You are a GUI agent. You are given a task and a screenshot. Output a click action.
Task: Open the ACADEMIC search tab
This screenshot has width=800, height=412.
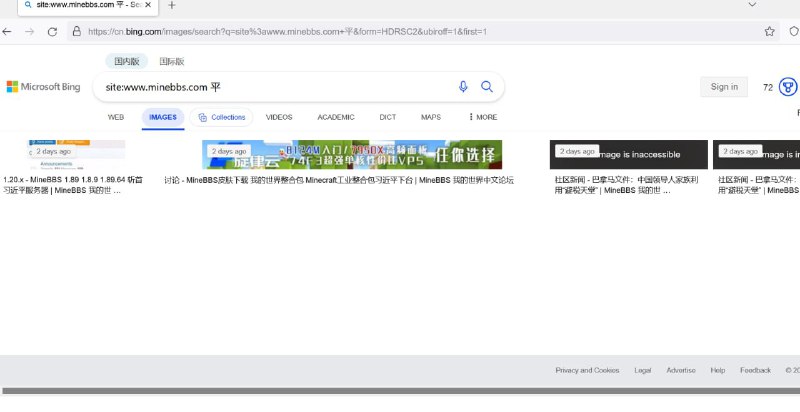pyautogui.click(x=336, y=117)
